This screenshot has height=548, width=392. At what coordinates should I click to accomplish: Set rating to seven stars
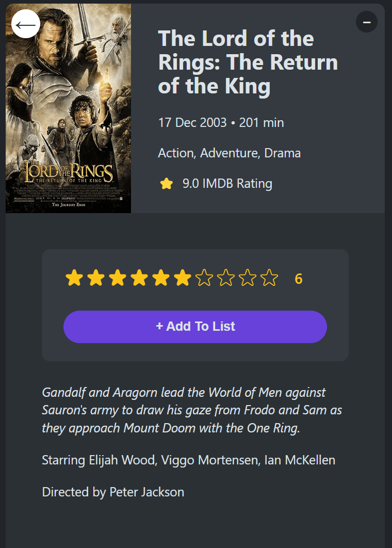pos(204,278)
